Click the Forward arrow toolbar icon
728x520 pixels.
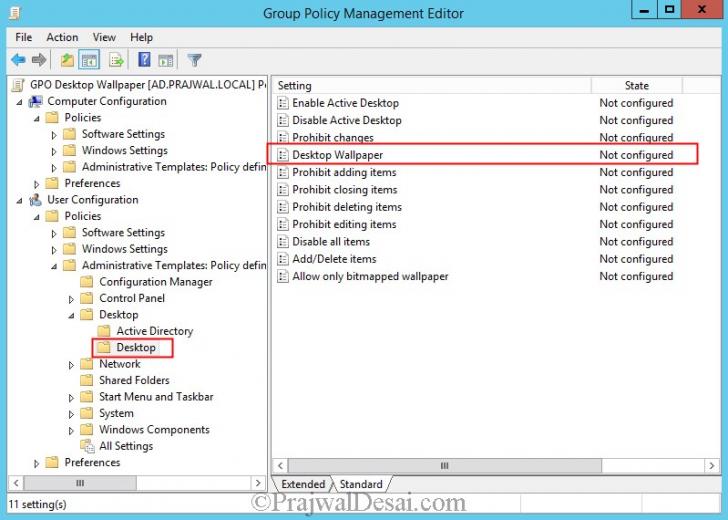39,60
